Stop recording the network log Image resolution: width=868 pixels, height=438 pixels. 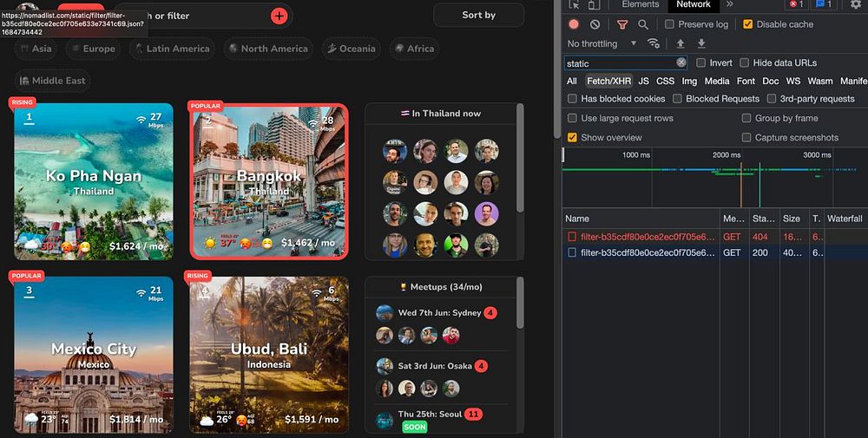tap(574, 24)
